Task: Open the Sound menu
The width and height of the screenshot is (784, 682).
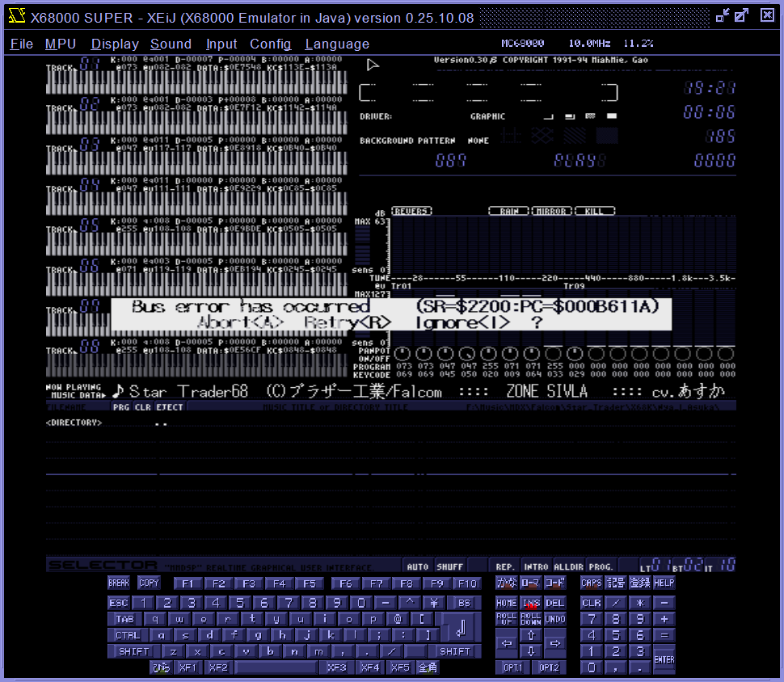Action: (171, 44)
